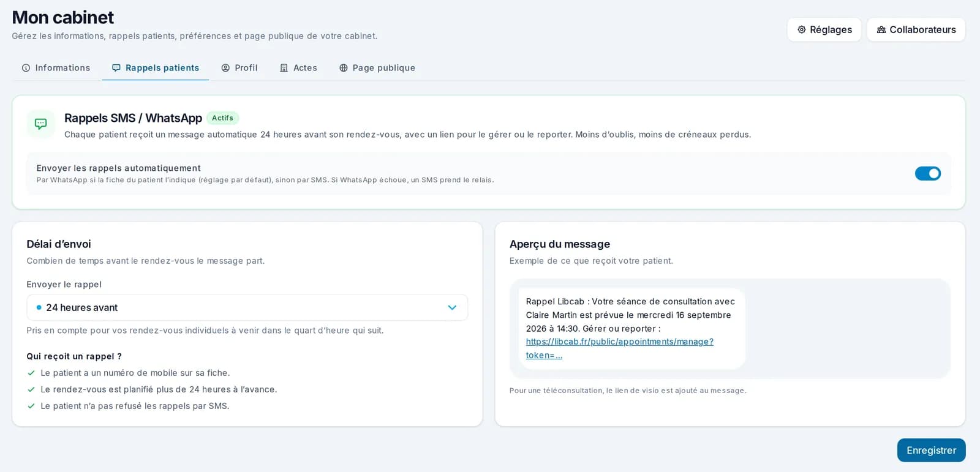Image resolution: width=980 pixels, height=472 pixels.
Task: Open the '24 heures avant' dropdown
Action: click(x=247, y=307)
